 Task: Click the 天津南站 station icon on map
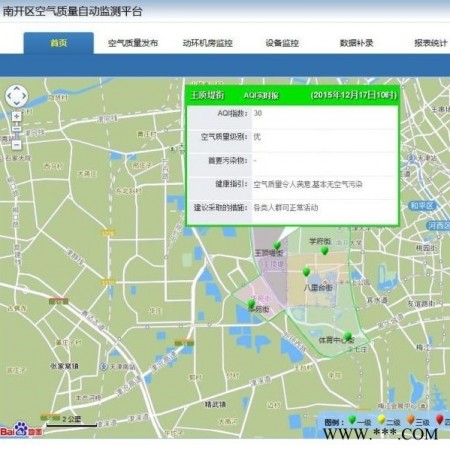(x=104, y=366)
